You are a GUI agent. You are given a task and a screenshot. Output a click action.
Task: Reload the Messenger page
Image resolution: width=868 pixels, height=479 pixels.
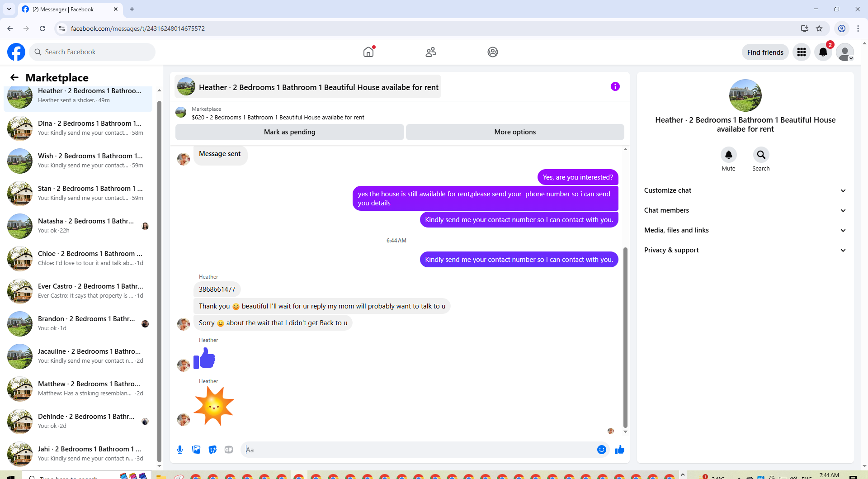pyautogui.click(x=42, y=28)
